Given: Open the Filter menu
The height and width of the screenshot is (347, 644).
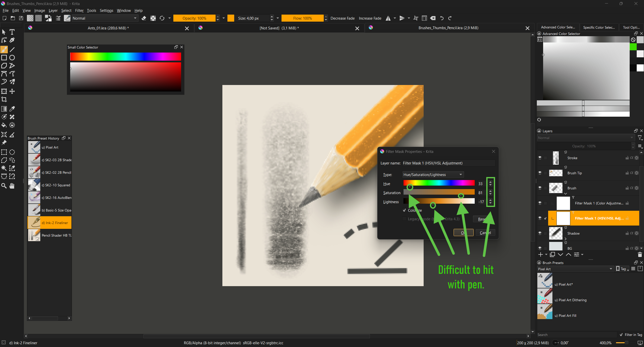Looking at the screenshot, I should click(79, 11).
